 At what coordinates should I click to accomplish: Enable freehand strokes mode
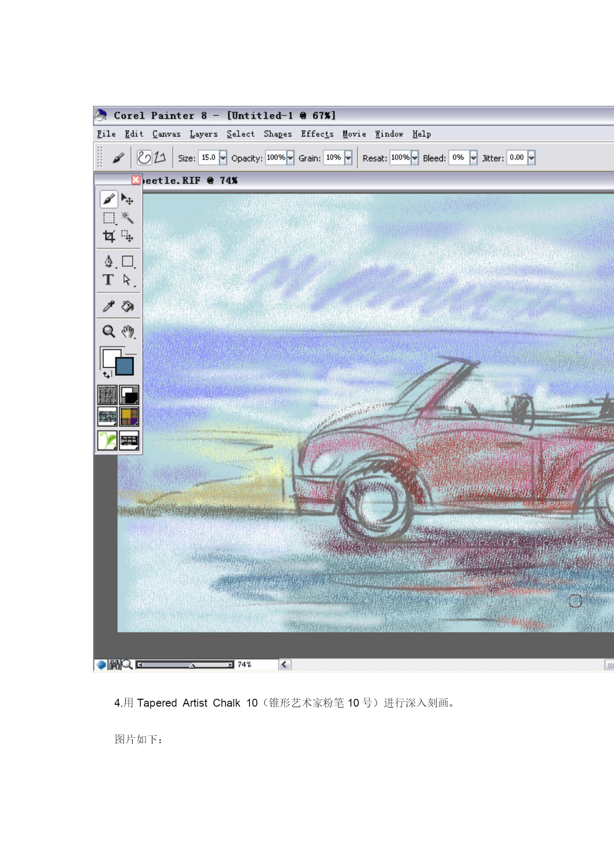(x=144, y=158)
